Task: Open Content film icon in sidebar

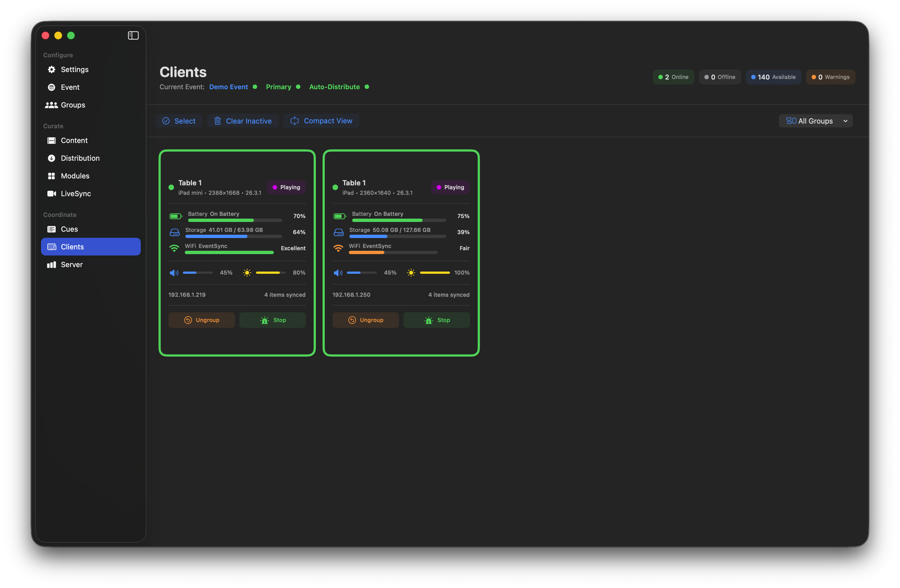Action: 52,141
